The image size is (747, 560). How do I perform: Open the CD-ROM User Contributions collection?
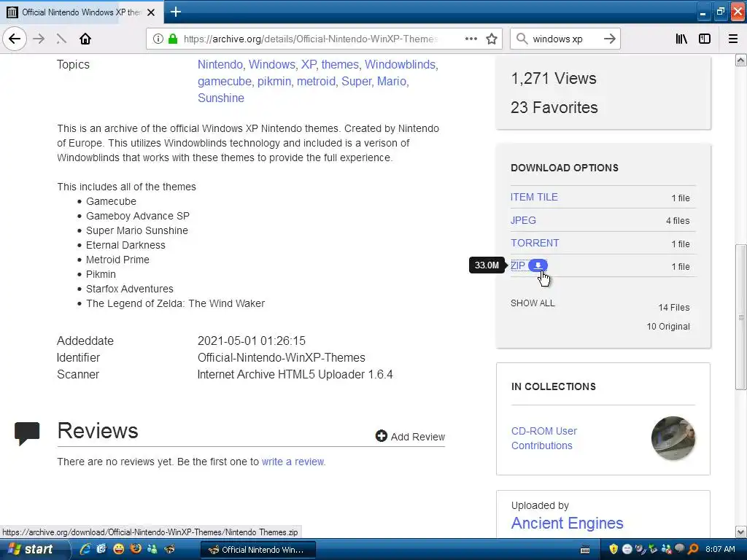[x=544, y=438]
